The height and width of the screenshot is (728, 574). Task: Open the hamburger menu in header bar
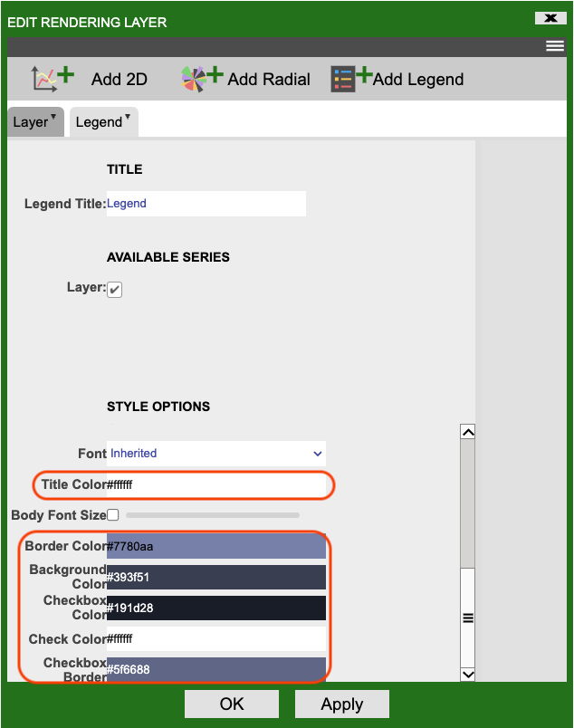click(x=555, y=47)
